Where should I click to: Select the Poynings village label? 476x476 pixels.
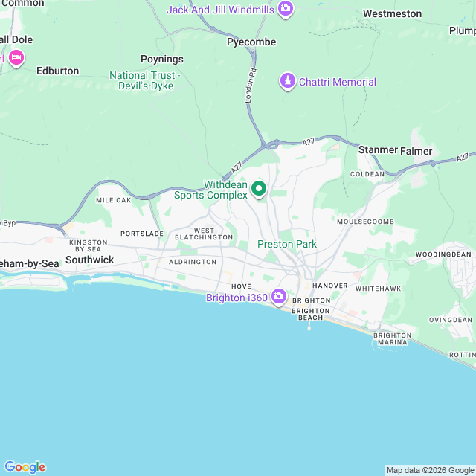tap(162, 59)
